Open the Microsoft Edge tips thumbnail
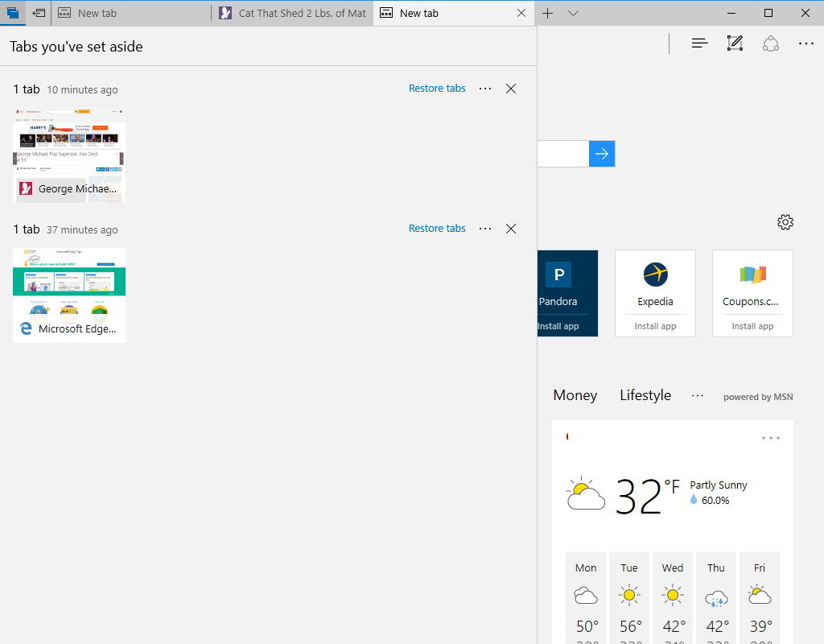This screenshot has width=824, height=644. (x=69, y=295)
